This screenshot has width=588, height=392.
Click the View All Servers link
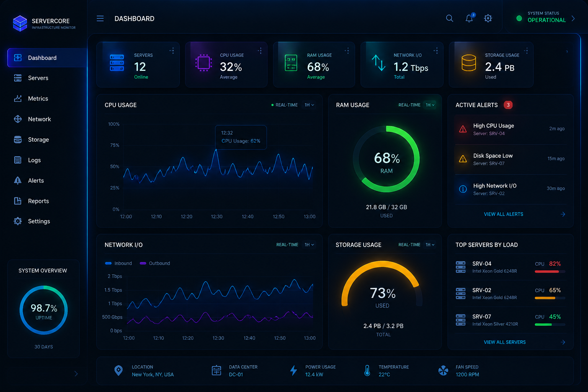coord(505,342)
